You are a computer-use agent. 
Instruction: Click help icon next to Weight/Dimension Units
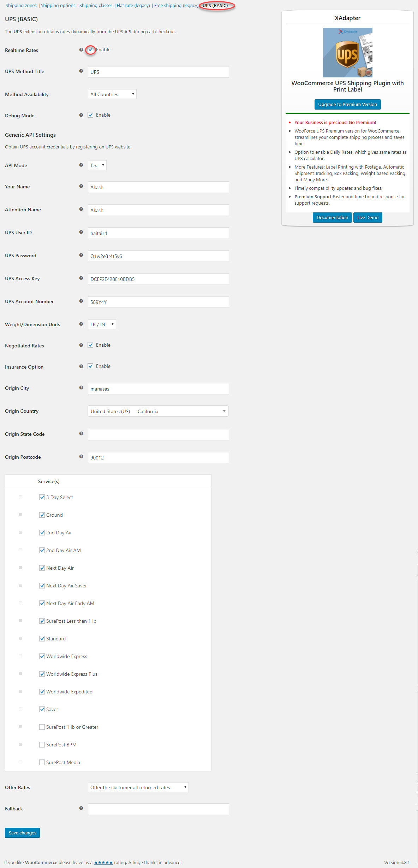[81, 324]
